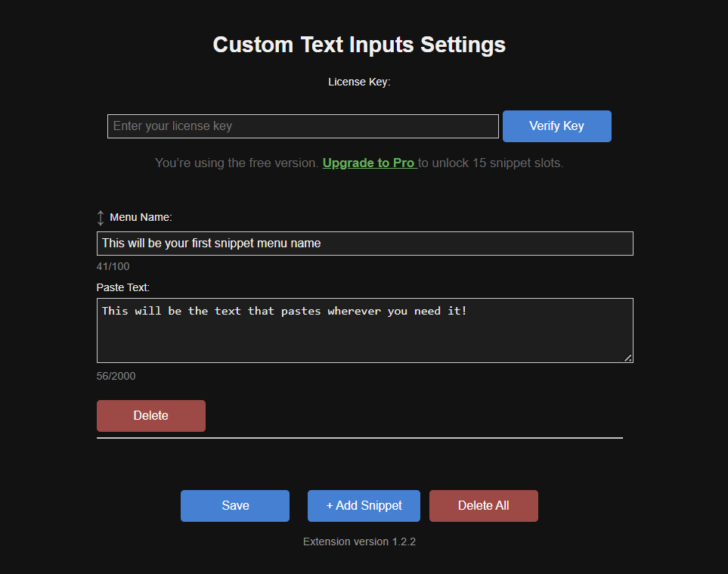
Task: Focus the Menu Name input field
Action: (x=364, y=244)
